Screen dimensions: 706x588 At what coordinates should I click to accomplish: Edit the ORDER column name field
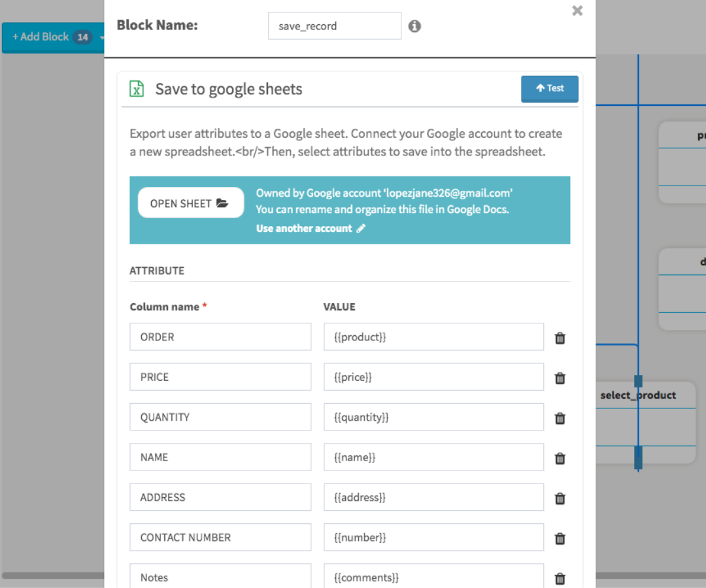[x=220, y=336]
